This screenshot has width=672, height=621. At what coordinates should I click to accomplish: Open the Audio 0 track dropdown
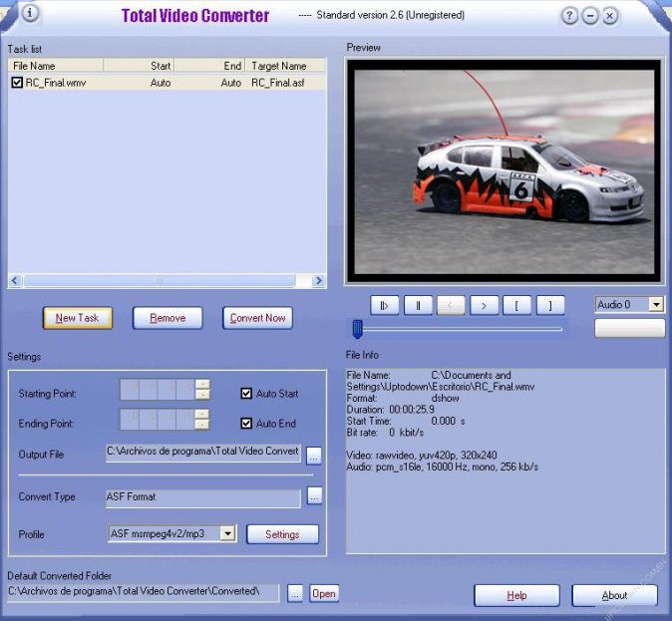tap(656, 305)
